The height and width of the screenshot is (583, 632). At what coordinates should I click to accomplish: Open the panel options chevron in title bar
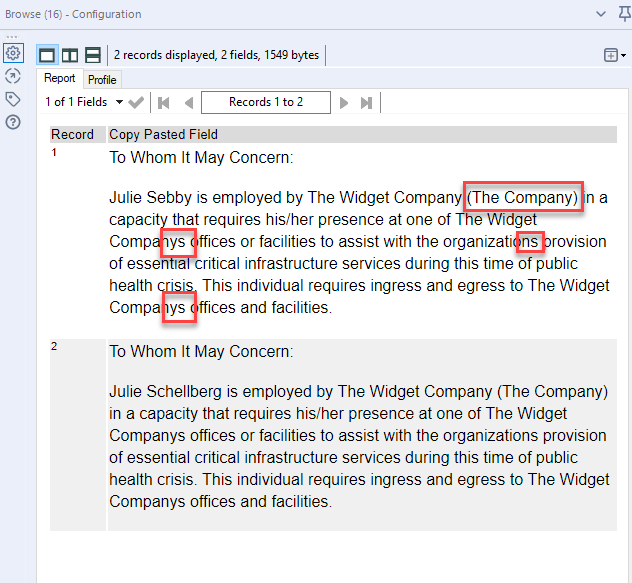click(x=601, y=14)
